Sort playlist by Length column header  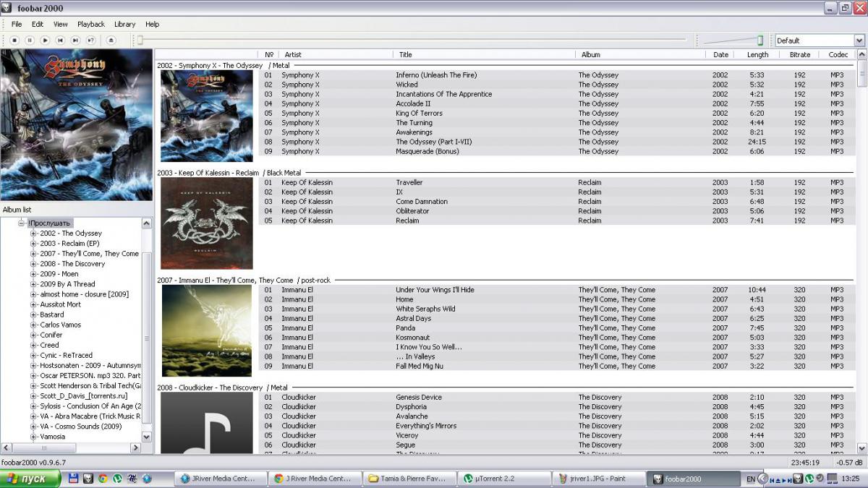[757, 54]
